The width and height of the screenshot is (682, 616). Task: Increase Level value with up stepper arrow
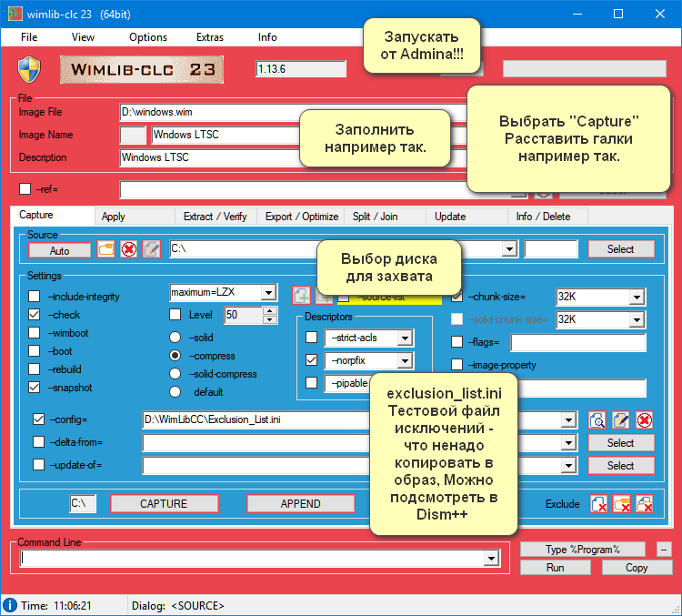(x=270, y=311)
